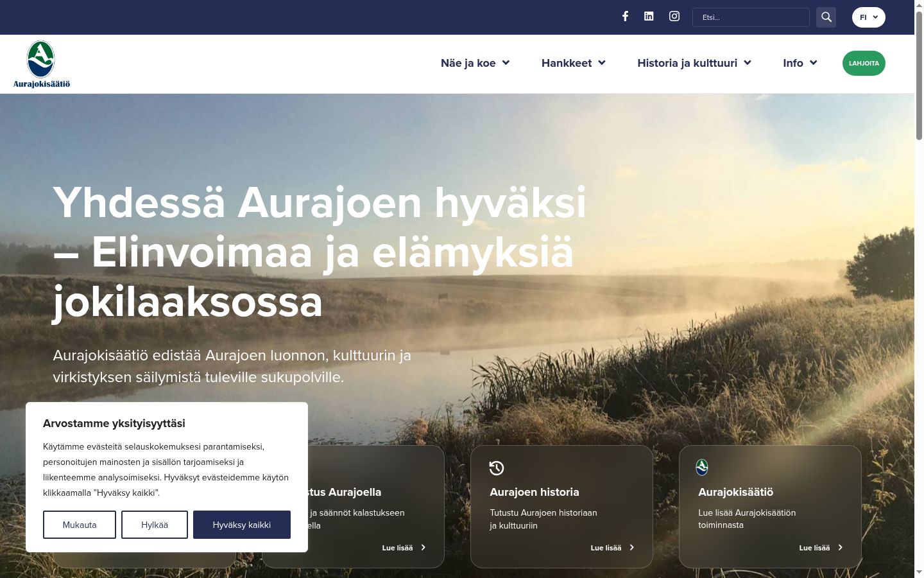
Task: Open the Facebook page icon
Action: [x=625, y=16]
